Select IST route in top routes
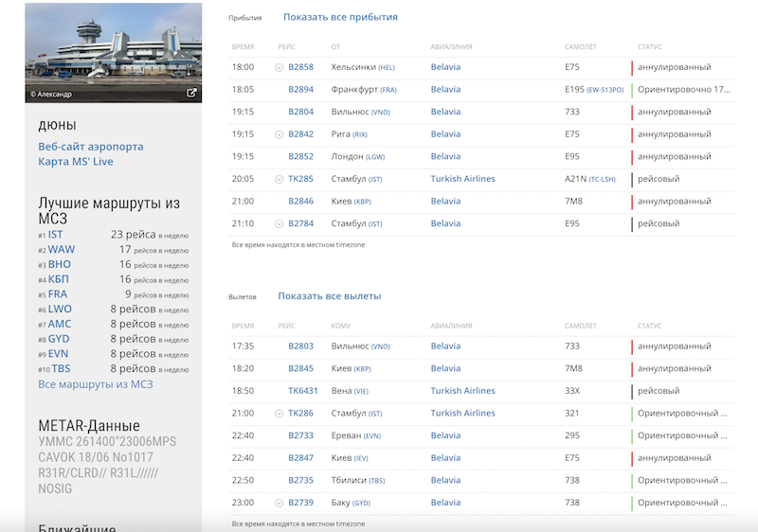Viewport: 758px width, 532px height. (55, 235)
